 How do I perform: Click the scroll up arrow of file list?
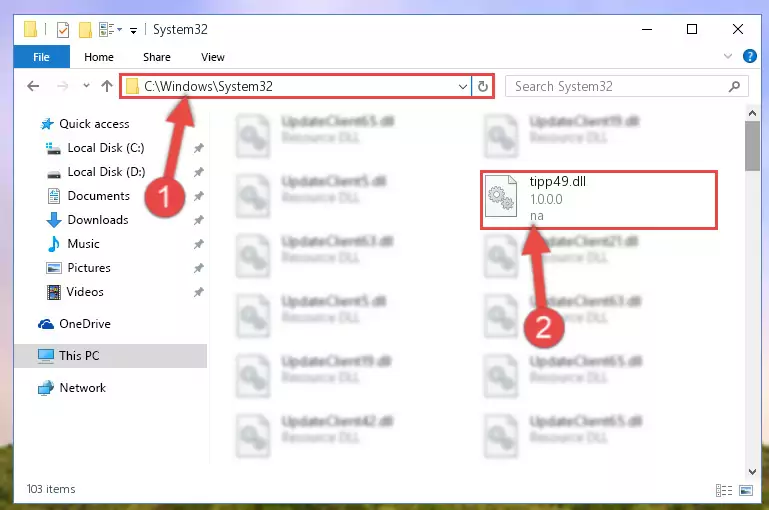(752, 113)
